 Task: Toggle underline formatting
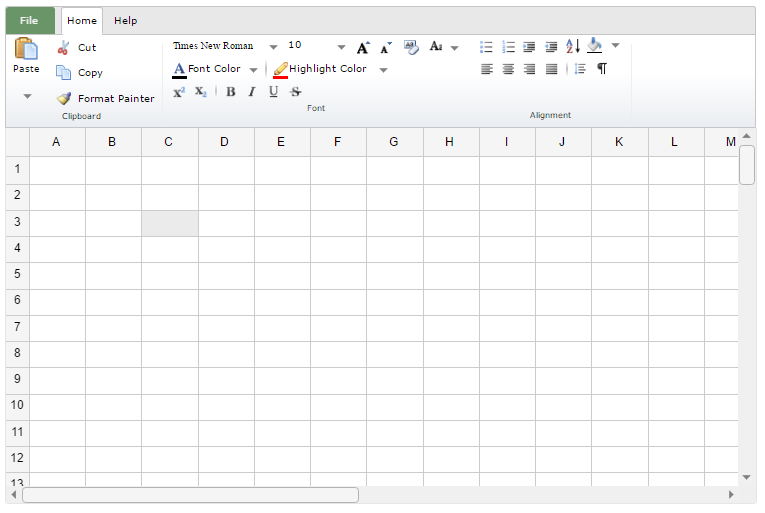click(273, 92)
